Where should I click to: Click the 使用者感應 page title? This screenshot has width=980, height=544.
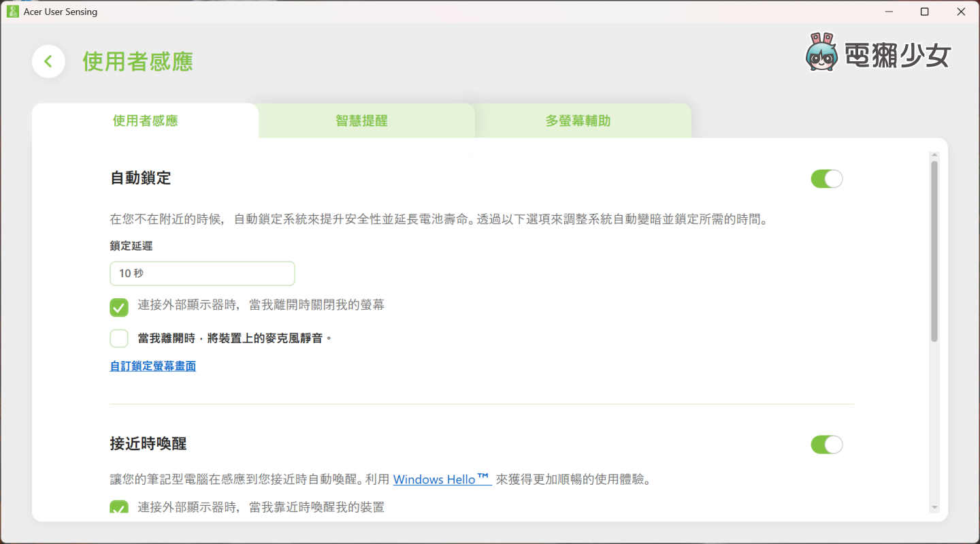[138, 61]
